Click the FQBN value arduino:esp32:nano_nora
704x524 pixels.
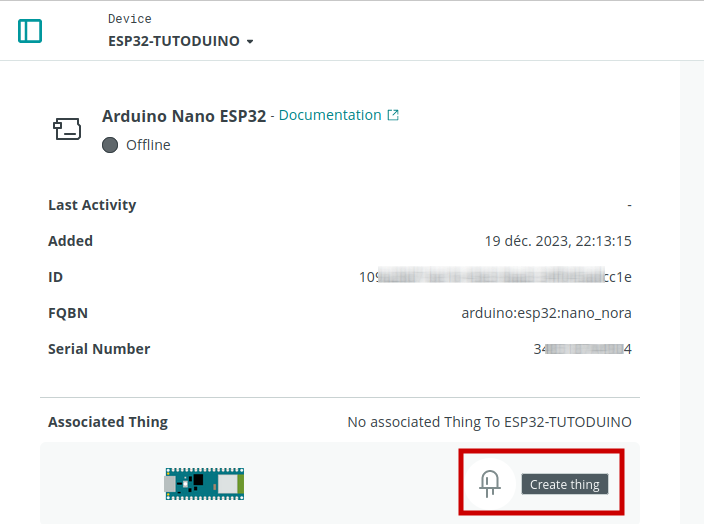click(546, 313)
